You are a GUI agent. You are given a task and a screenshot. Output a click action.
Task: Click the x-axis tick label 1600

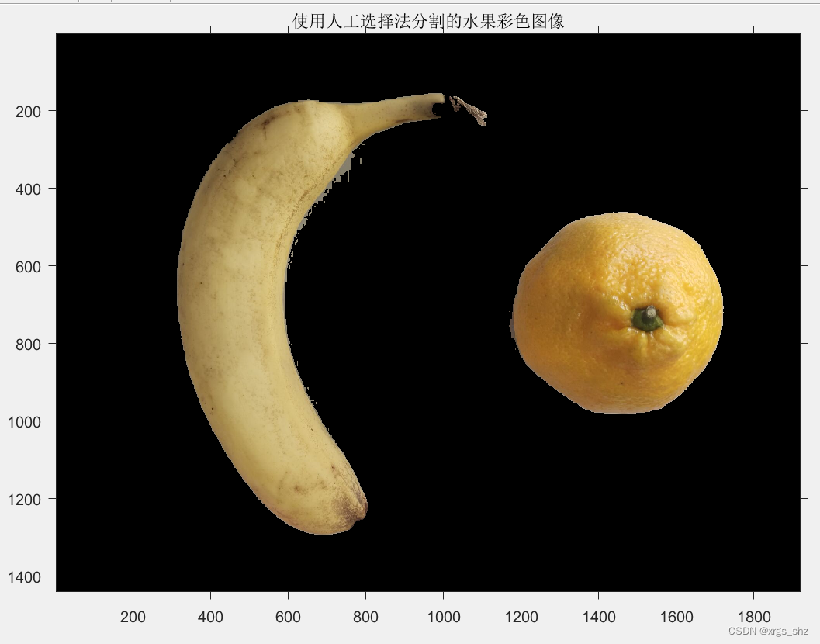pyautogui.click(x=676, y=617)
